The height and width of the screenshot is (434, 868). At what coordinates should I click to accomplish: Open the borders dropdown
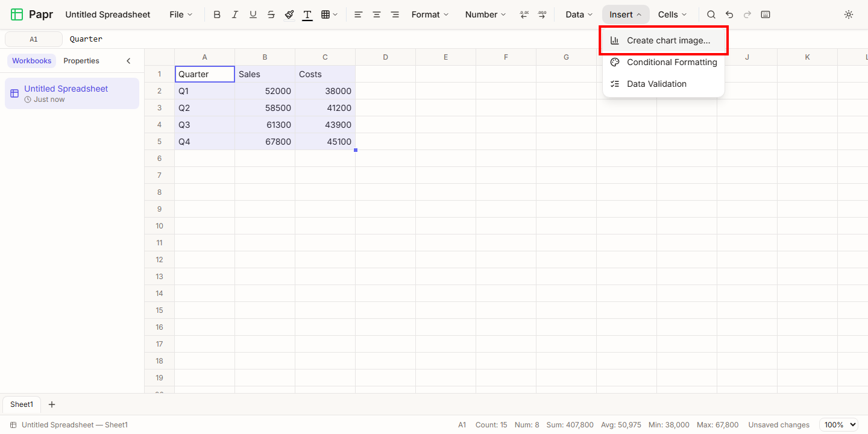[x=329, y=14]
